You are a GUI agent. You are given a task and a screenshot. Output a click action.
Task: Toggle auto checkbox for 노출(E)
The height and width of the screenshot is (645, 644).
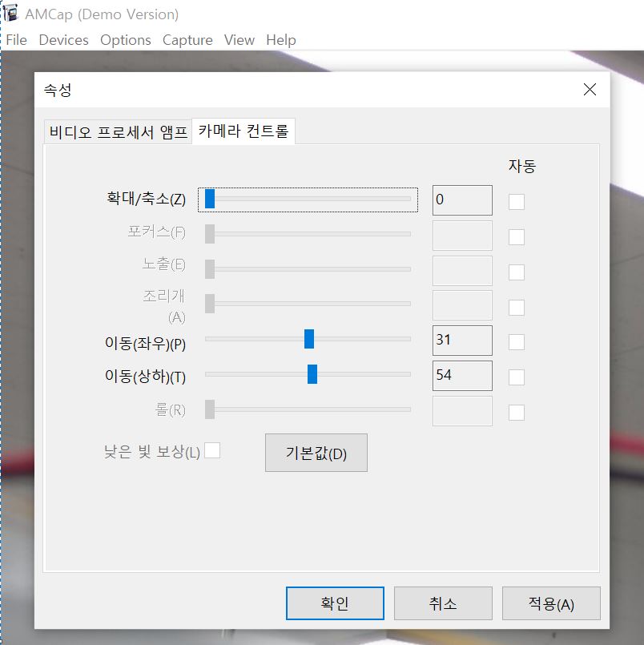tap(517, 272)
